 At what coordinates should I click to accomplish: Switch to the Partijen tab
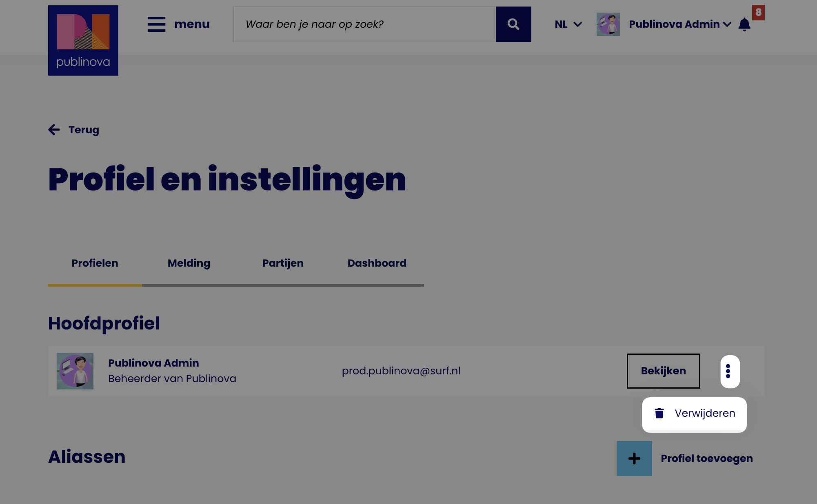click(282, 263)
